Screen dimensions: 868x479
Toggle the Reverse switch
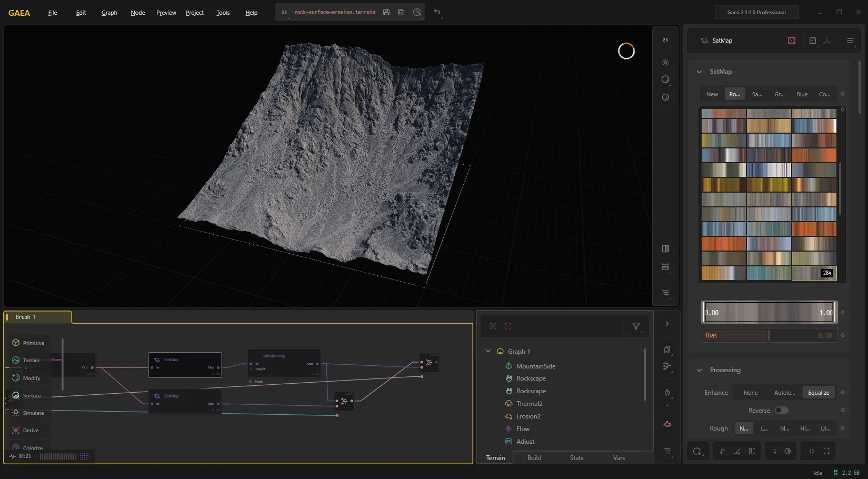click(x=781, y=410)
